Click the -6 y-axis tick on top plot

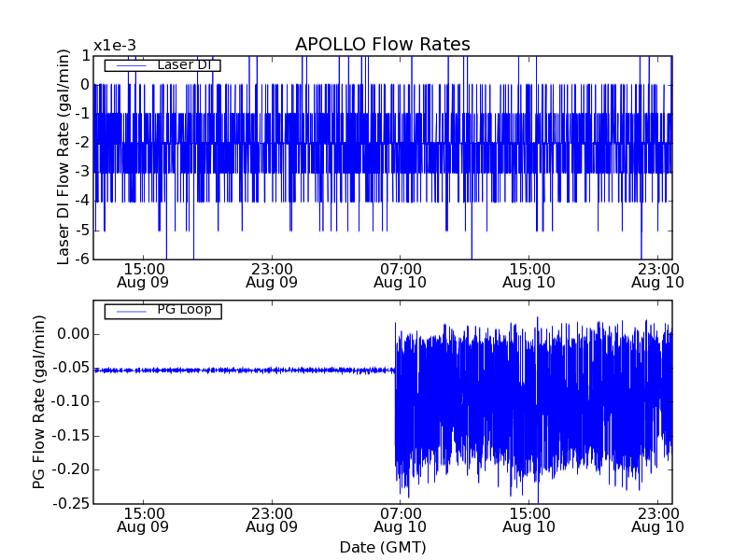pyautogui.click(x=82, y=259)
